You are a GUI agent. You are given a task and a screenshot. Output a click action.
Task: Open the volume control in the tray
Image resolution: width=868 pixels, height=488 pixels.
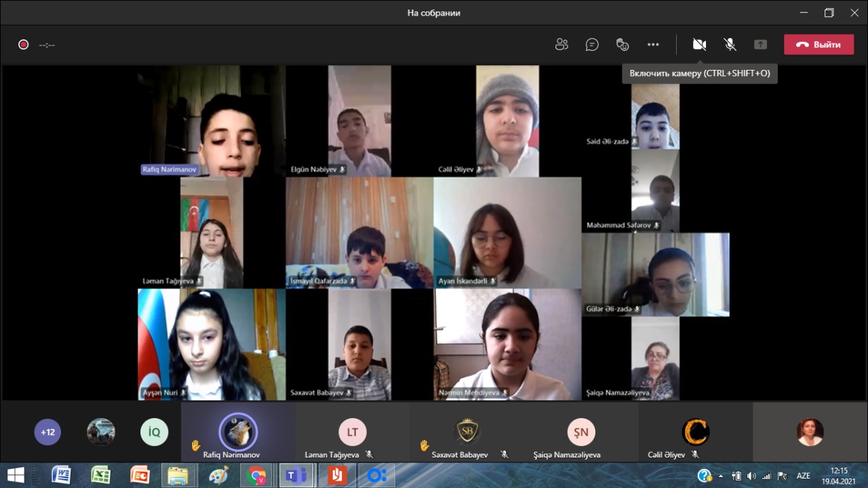752,476
